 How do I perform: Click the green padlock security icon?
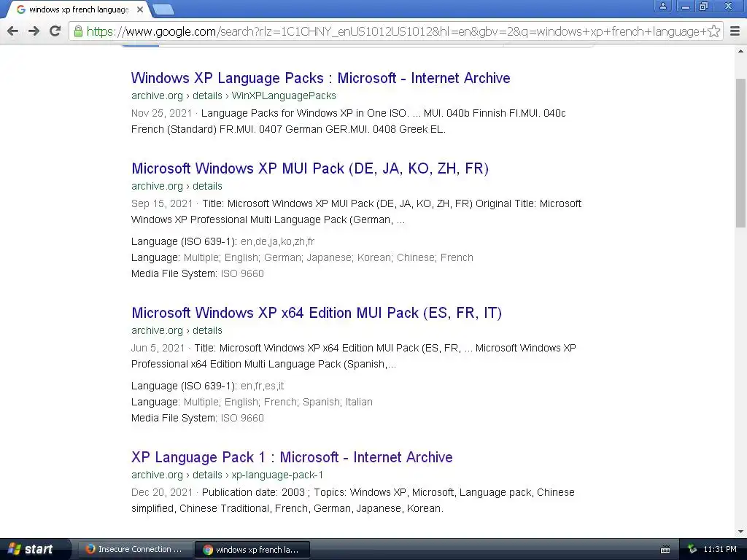click(78, 31)
